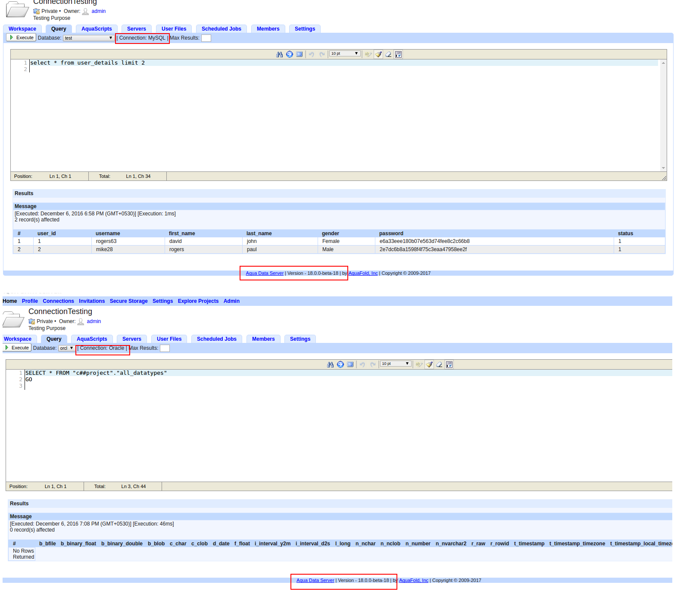Click the eraser icon in Oracle editor toolbar
Image resolution: width=674 pixels, height=616 pixels.
pyautogui.click(x=439, y=364)
